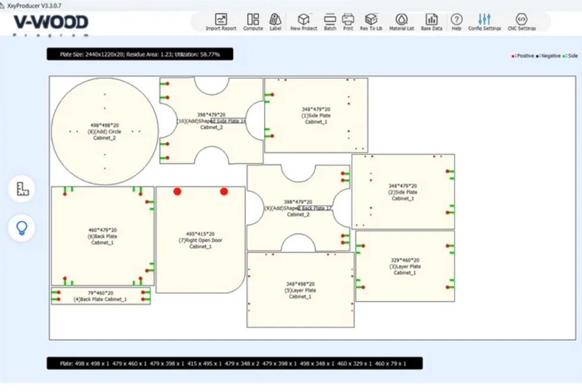582x392 pixels.
Task: Open the Material List
Action: tap(401, 21)
